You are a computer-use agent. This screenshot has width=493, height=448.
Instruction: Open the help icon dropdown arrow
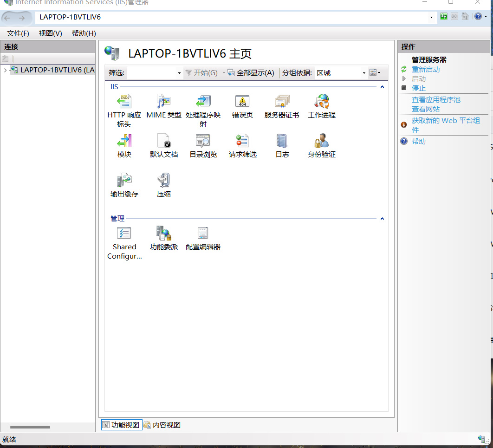pyautogui.click(x=486, y=16)
